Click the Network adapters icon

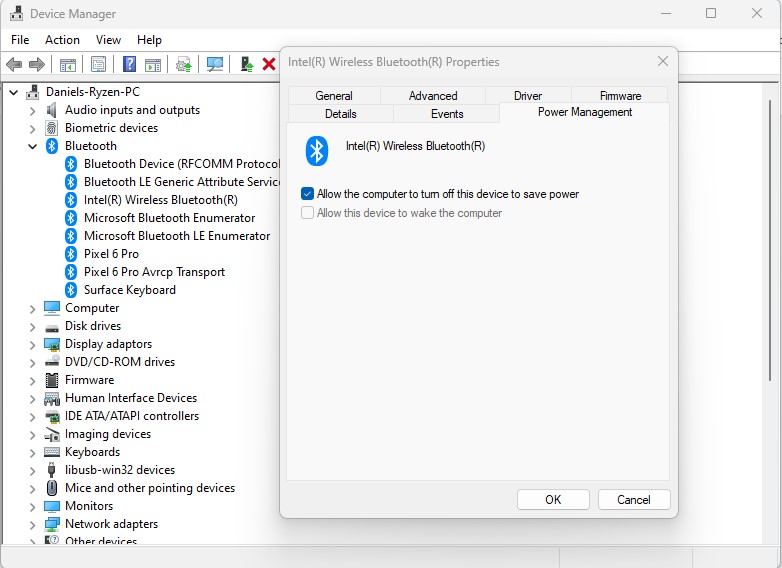(x=52, y=524)
